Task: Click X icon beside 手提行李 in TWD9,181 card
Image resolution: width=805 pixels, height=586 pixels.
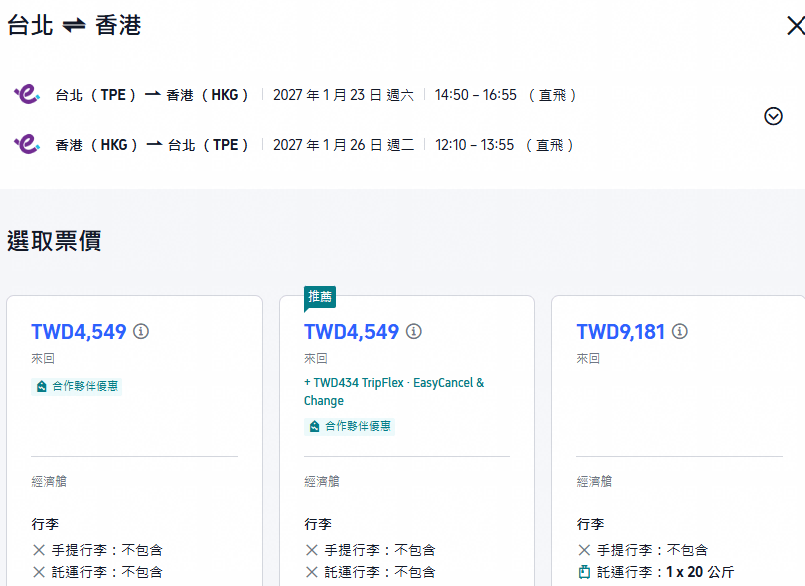Action: pyautogui.click(x=584, y=551)
